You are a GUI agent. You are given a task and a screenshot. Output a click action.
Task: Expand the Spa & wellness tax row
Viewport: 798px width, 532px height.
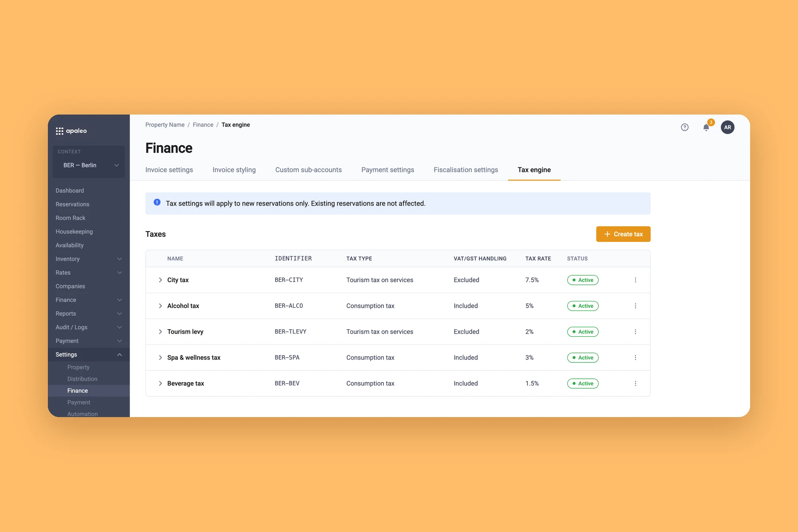click(160, 358)
